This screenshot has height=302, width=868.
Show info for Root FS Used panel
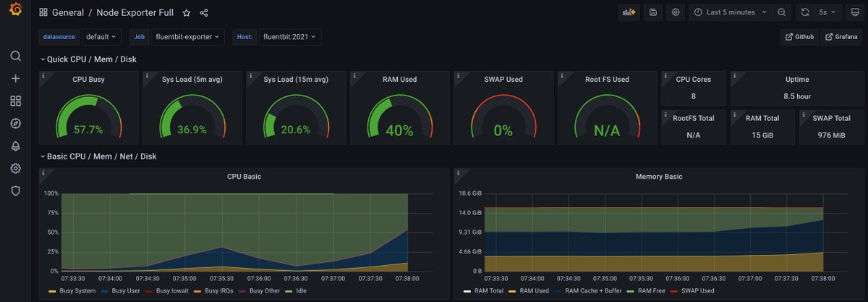click(x=561, y=75)
